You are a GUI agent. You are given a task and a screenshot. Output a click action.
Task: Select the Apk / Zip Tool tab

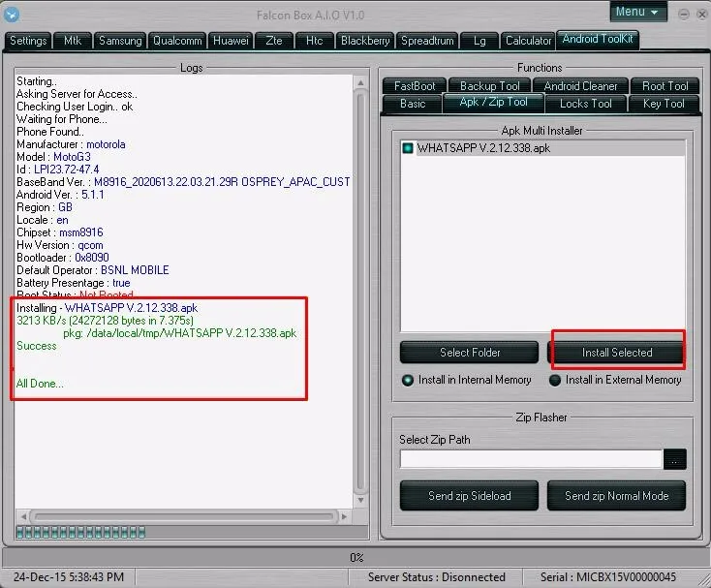point(493,103)
